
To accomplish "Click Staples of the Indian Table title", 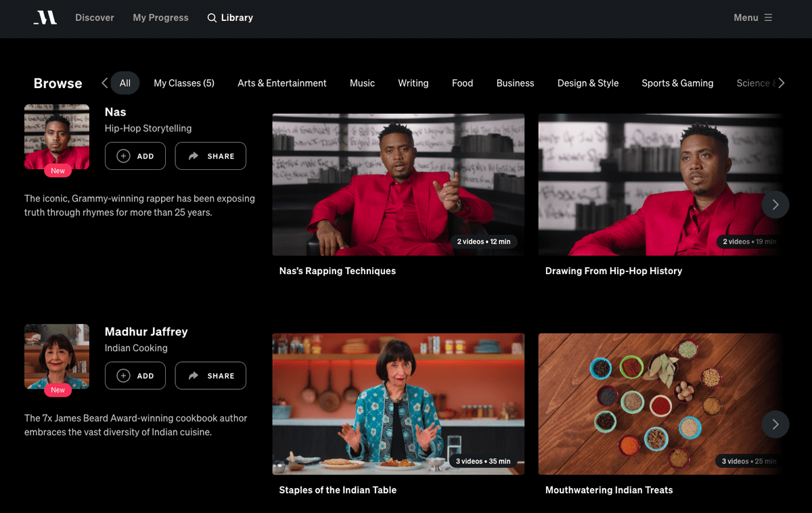I will (x=338, y=490).
